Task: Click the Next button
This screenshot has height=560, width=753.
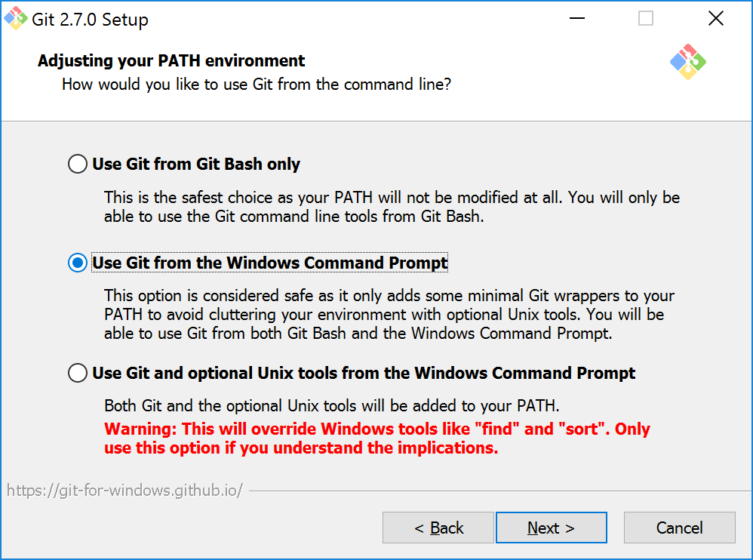Action: [551, 528]
